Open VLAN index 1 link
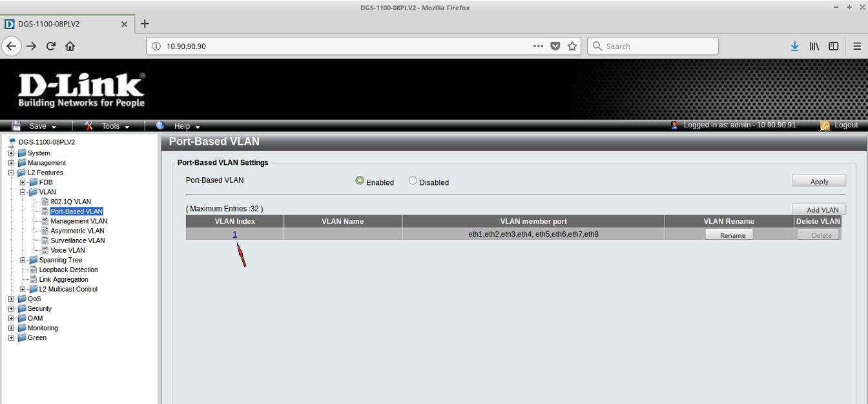This screenshot has width=868, height=404. pyautogui.click(x=235, y=234)
